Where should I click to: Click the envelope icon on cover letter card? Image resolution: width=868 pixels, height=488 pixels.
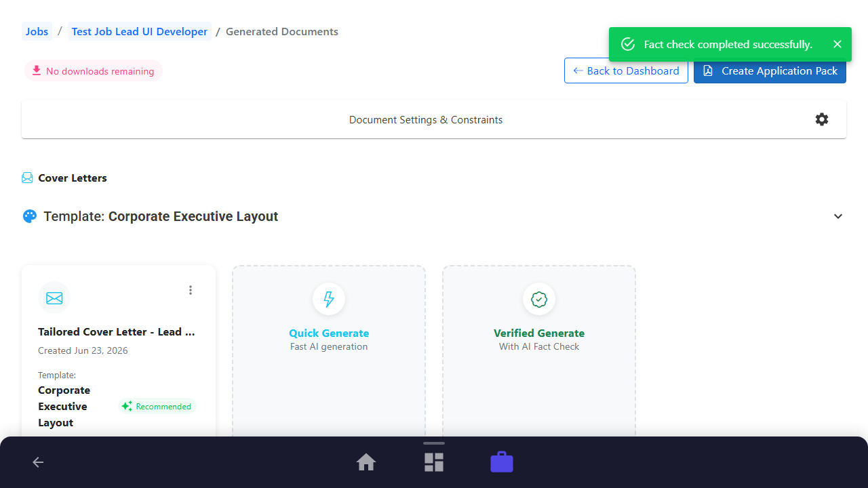coord(54,298)
